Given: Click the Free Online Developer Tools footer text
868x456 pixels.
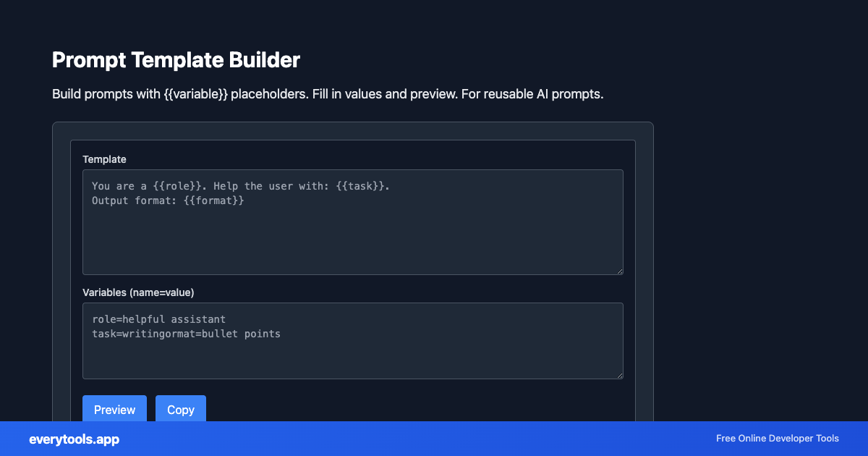Looking at the screenshot, I should (x=777, y=439).
